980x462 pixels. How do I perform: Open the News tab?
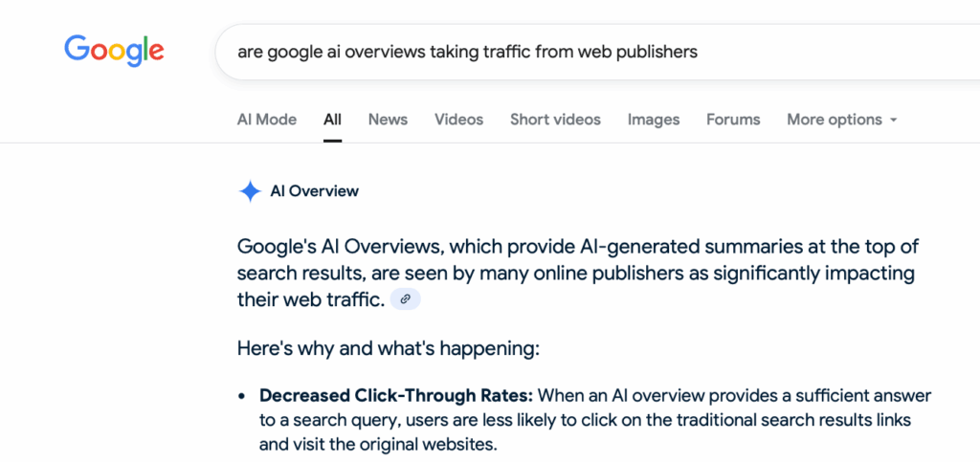click(x=388, y=120)
